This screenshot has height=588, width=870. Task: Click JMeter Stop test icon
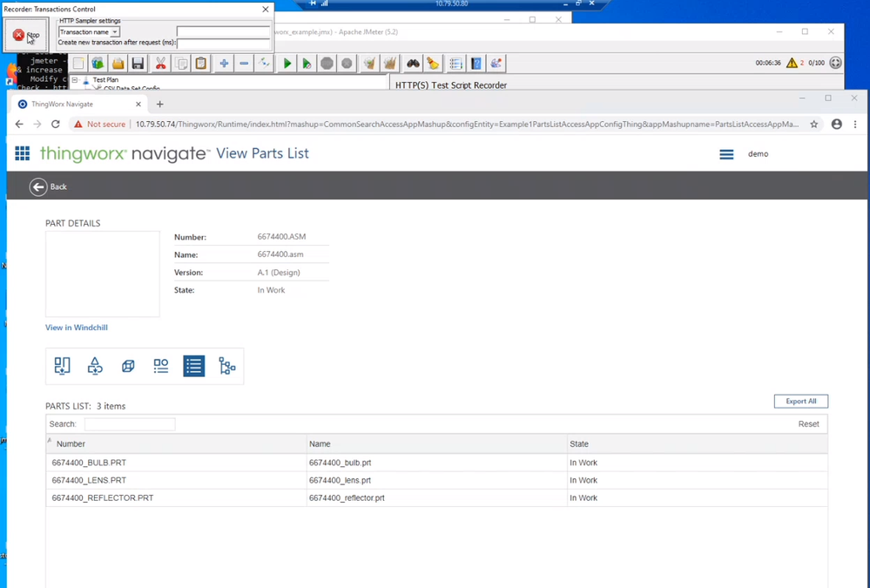[327, 64]
